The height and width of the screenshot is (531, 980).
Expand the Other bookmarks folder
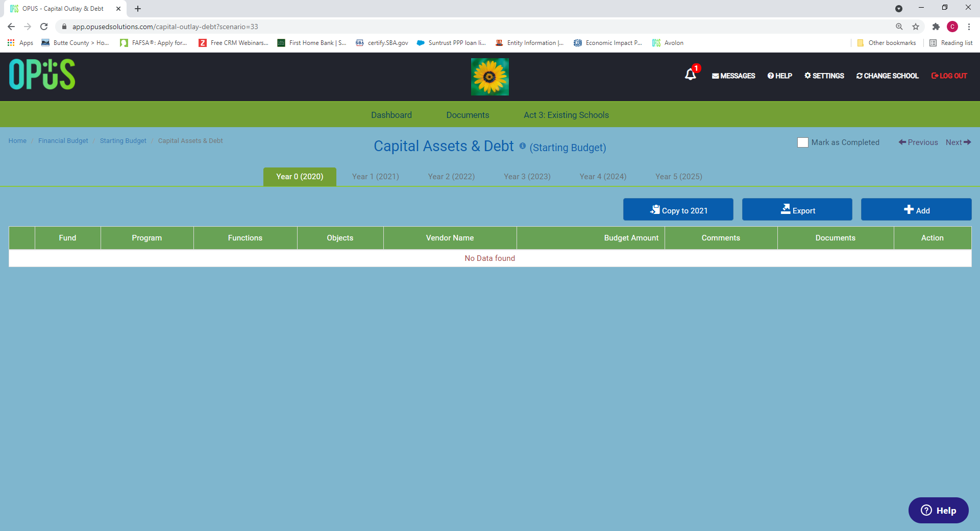point(887,43)
